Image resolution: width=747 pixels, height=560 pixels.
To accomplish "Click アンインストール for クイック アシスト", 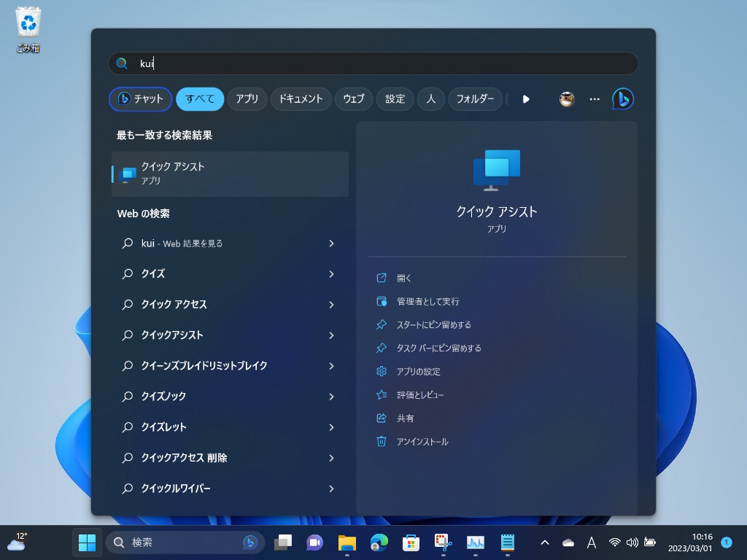I will pyautogui.click(x=422, y=441).
